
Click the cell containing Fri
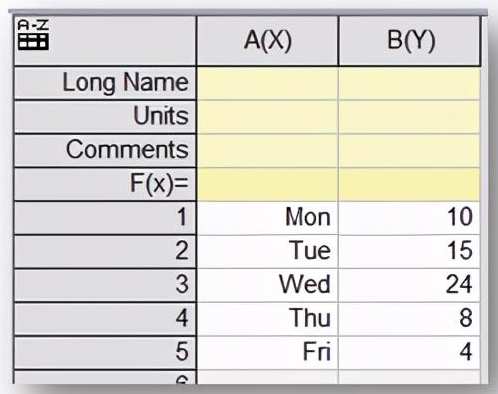click(267, 353)
